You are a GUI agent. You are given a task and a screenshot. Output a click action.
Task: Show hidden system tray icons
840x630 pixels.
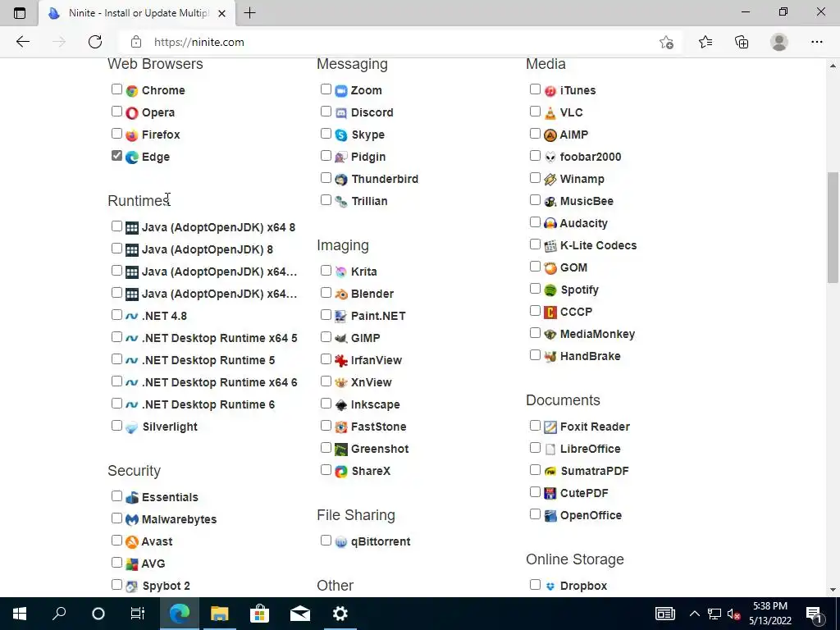coord(694,614)
